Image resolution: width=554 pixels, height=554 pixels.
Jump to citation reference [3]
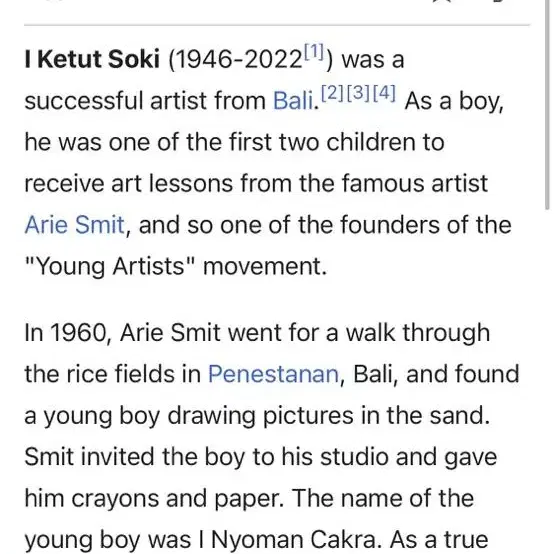[358, 92]
